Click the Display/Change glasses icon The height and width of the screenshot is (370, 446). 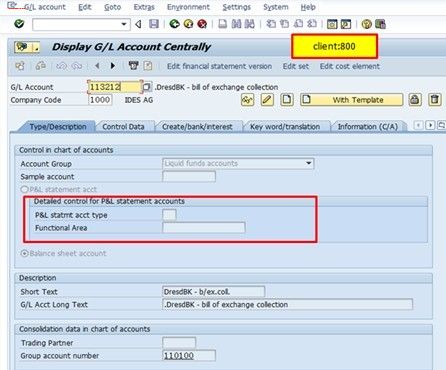tap(247, 100)
